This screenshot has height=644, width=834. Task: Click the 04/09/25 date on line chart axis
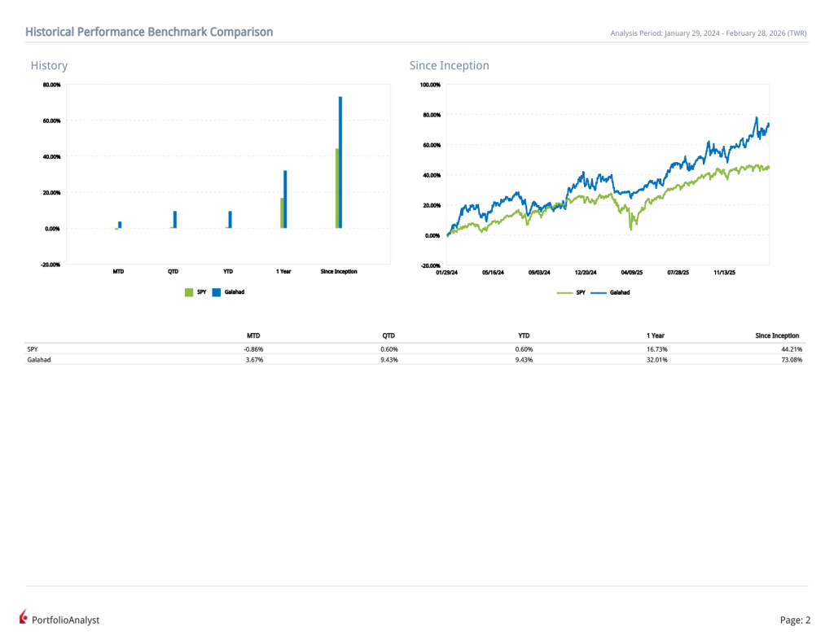tap(632, 273)
